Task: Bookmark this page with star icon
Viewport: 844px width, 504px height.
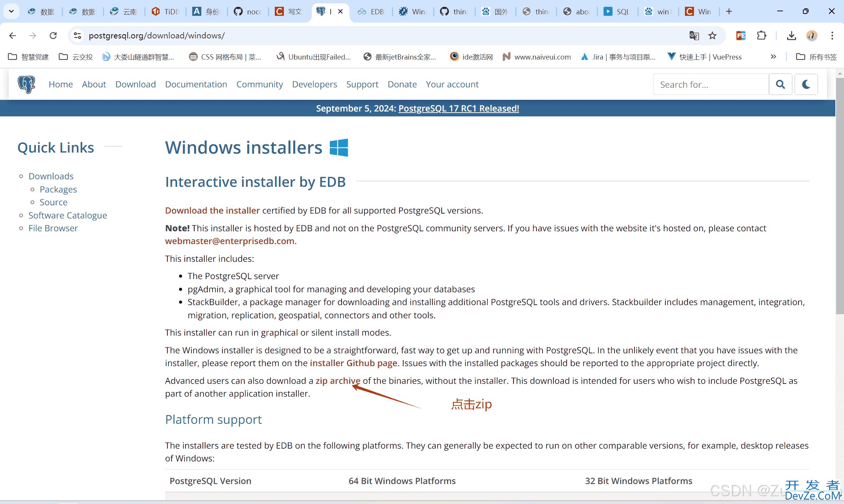Action: pos(712,35)
